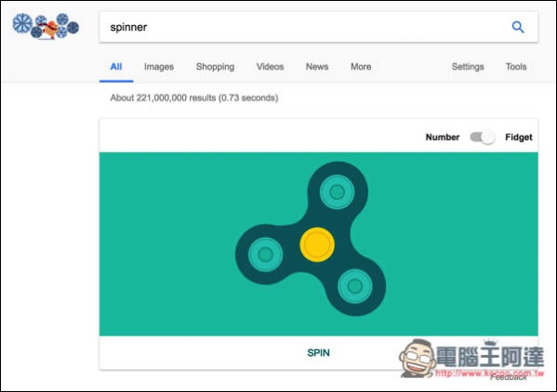557x392 pixels.
Task: Click the bottom-right lobe bearing of the spinner
Action: click(355, 285)
